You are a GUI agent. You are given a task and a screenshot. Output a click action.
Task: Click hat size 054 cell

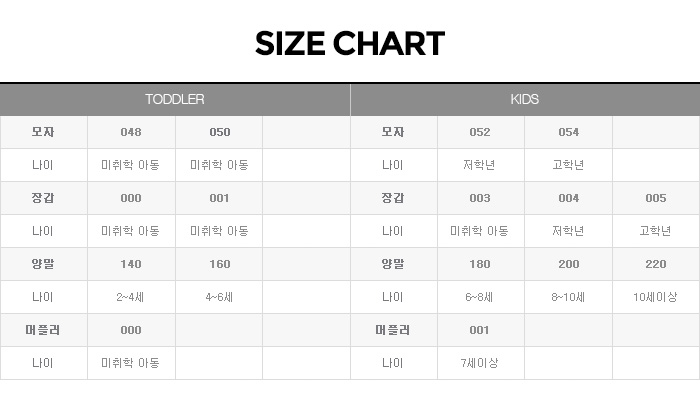click(568, 132)
